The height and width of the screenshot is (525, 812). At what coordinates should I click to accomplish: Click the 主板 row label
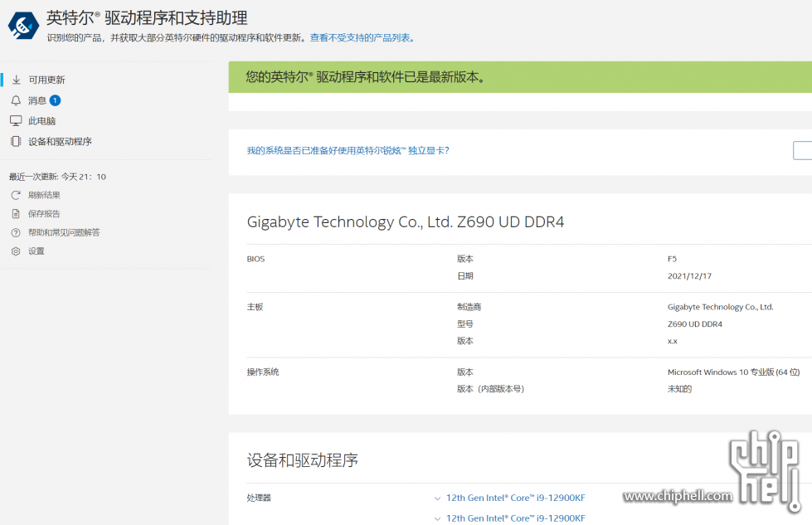click(255, 307)
